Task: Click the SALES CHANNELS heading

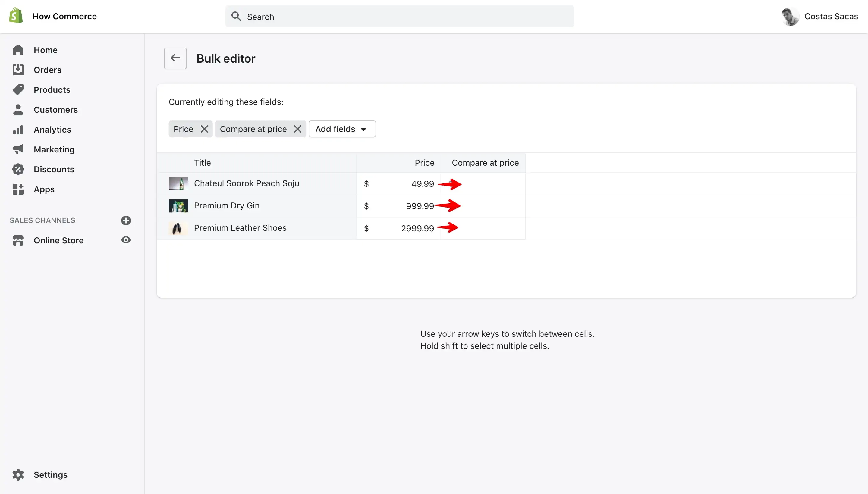Action: 42,220
